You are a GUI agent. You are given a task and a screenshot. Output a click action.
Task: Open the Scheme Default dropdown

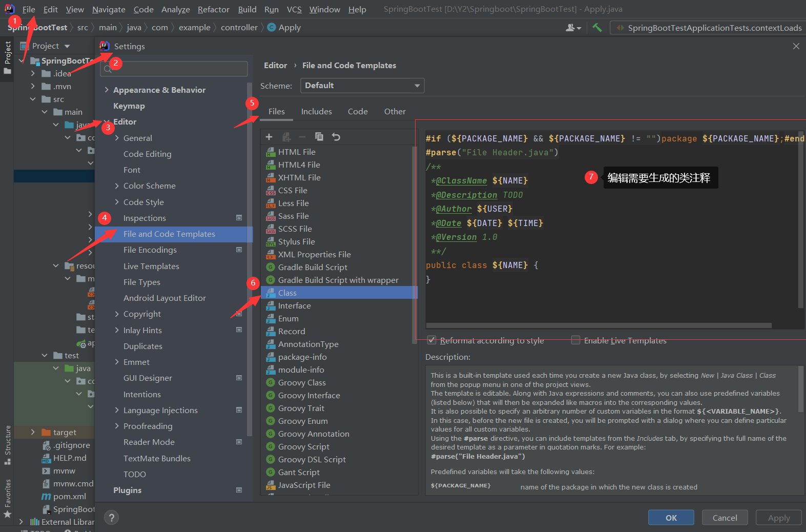click(x=362, y=86)
